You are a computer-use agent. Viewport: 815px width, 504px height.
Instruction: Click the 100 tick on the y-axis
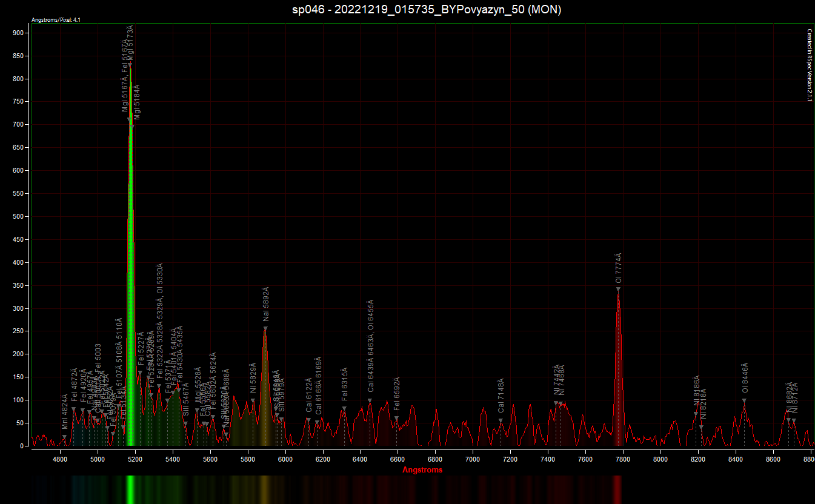click(x=19, y=400)
